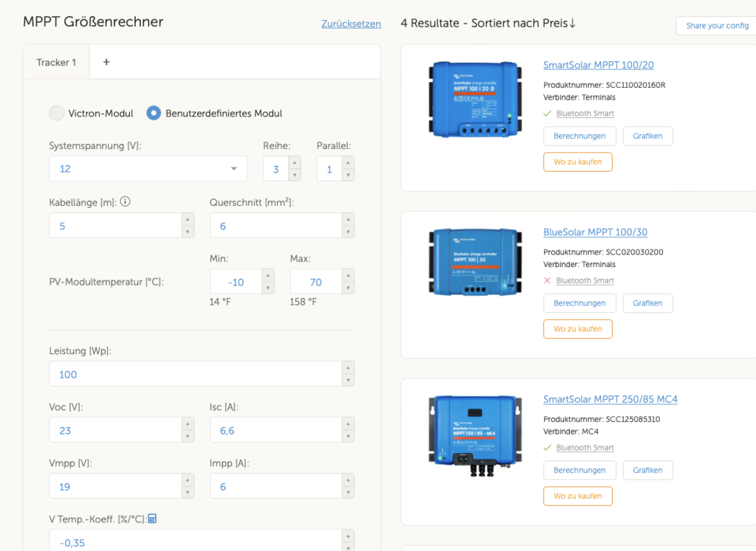The width and height of the screenshot is (756, 551).
Task: Click Berechnungen for SmartSolar MPPT 100/20
Action: (580, 136)
